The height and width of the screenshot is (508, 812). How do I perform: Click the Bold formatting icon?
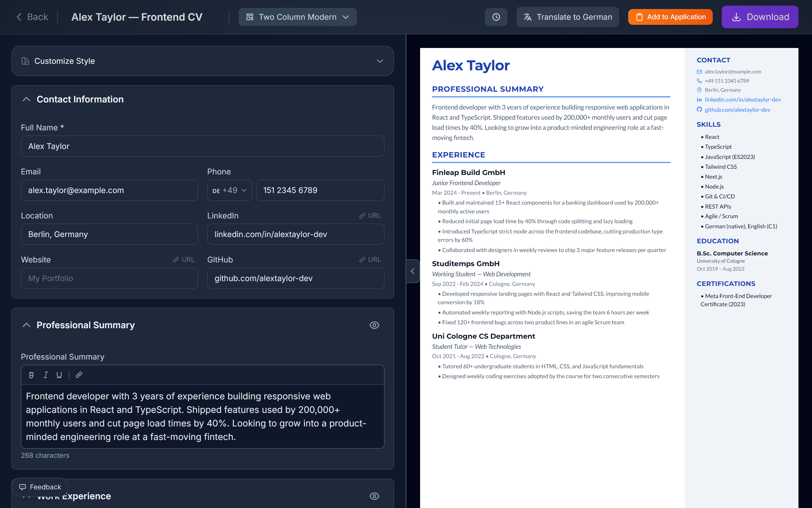pyautogui.click(x=31, y=375)
